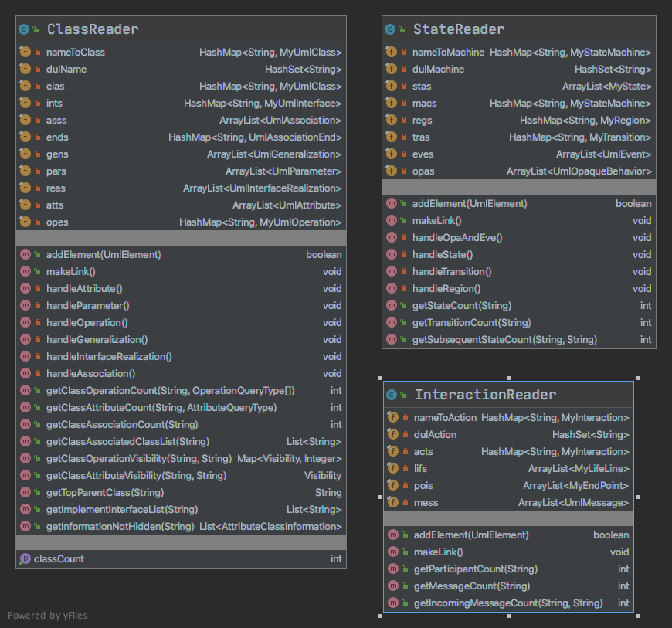Screen dimensions: 672x628
Task: Select the ClassReader class title
Action: pos(93,29)
